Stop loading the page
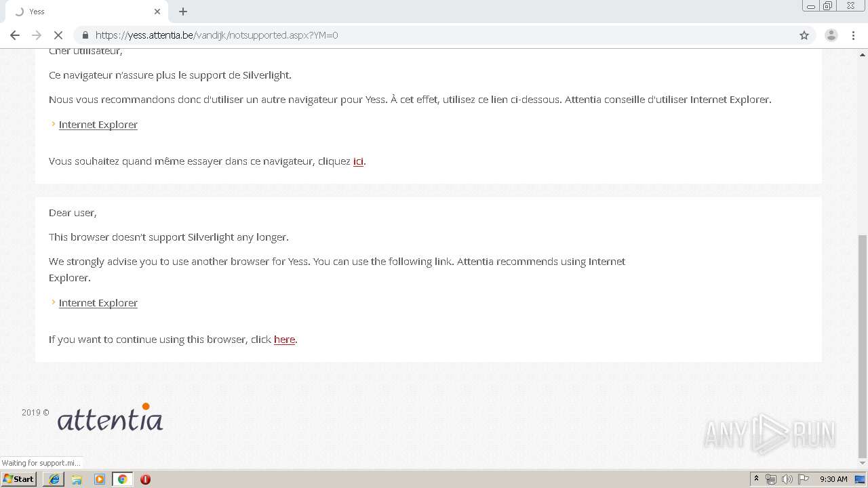Viewport: 868px width, 488px height. (x=58, y=35)
